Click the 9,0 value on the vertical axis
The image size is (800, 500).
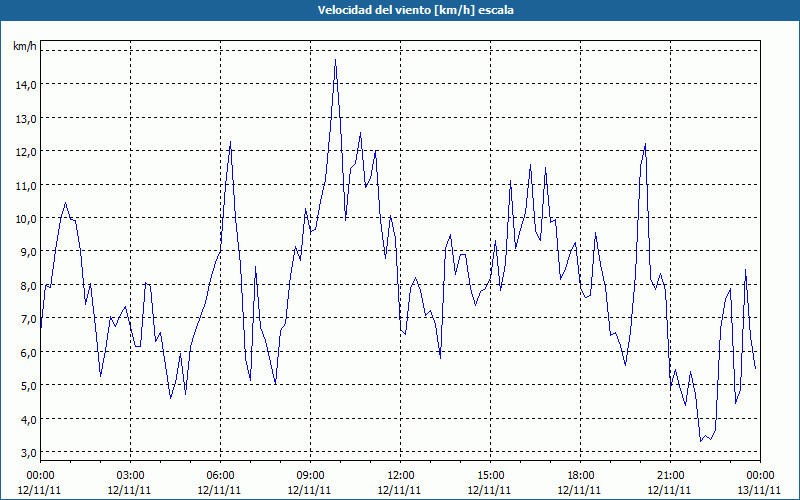click(28, 252)
